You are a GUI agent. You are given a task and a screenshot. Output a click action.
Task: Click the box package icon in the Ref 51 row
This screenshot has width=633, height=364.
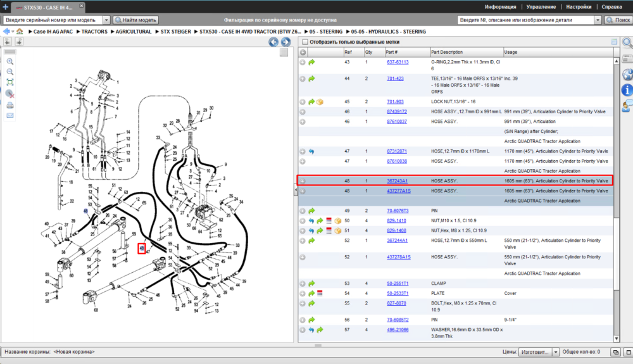[338, 231]
